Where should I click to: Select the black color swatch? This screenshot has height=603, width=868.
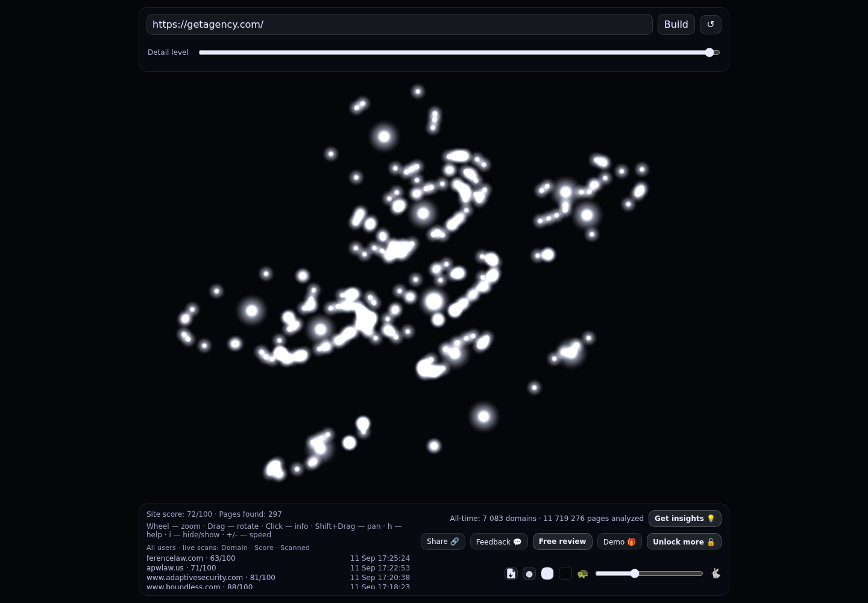pos(565,573)
